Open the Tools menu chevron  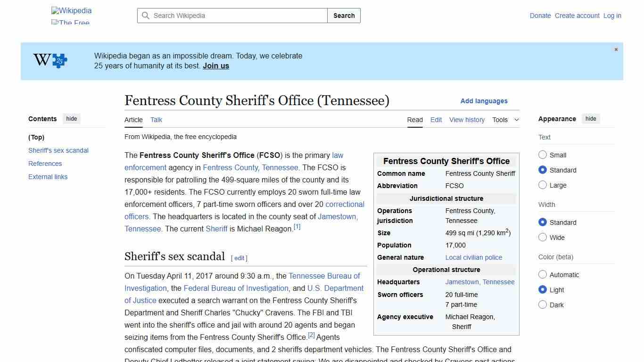click(x=516, y=120)
